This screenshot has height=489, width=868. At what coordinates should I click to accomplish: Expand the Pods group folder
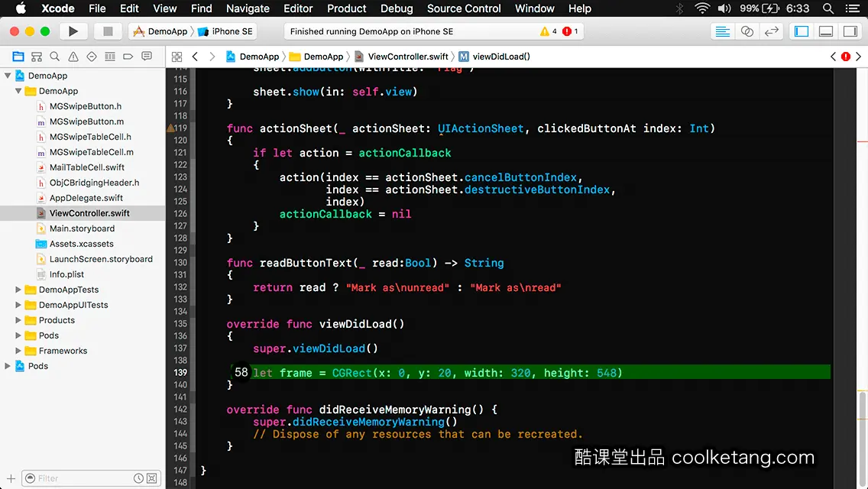coord(18,335)
